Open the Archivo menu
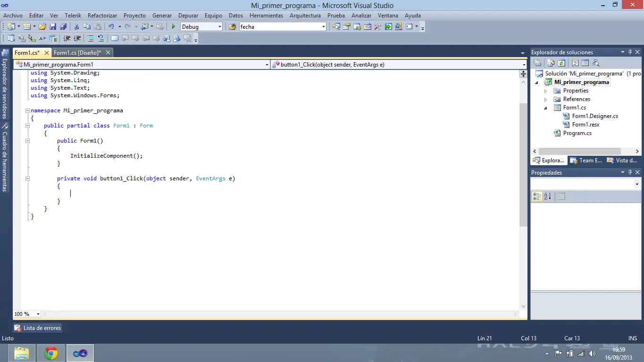Screen dimensions: 644x362 pos(13,15)
